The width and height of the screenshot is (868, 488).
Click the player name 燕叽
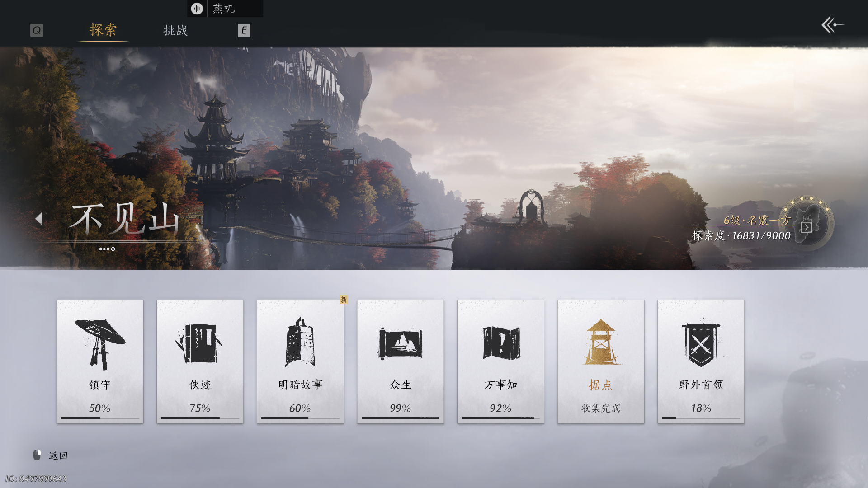224,9
